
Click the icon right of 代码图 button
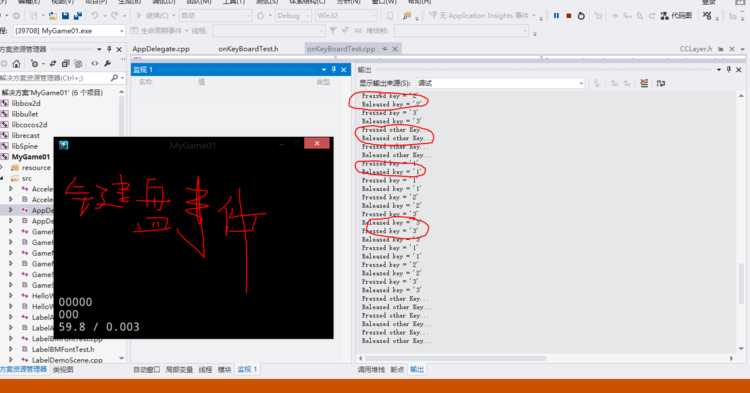click(708, 16)
